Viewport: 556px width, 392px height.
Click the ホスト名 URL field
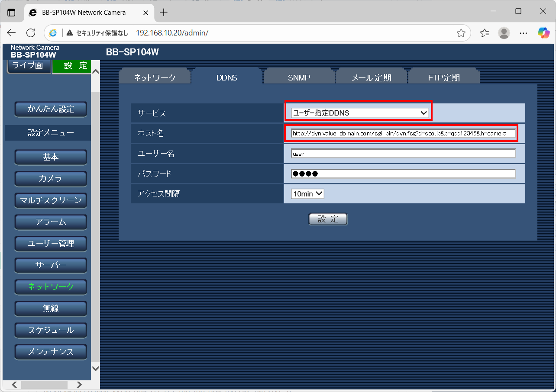click(x=403, y=133)
